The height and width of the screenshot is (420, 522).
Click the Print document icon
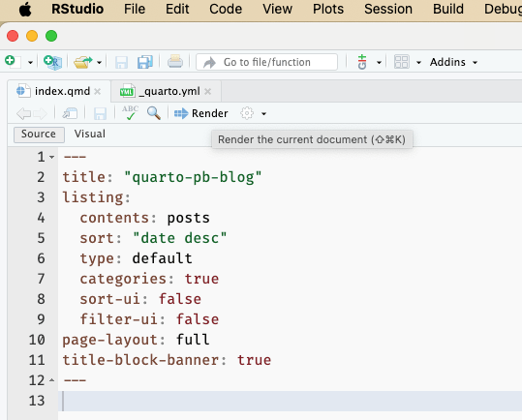pos(175,62)
